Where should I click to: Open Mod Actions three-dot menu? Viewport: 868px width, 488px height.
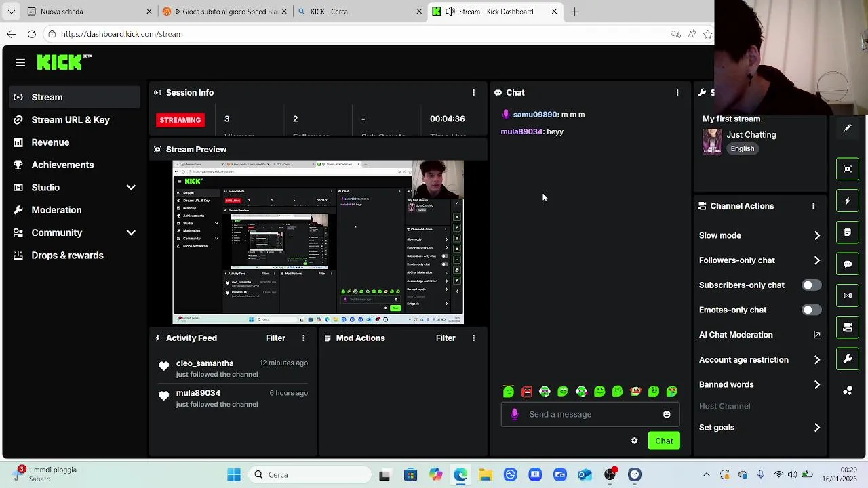[473, 338]
